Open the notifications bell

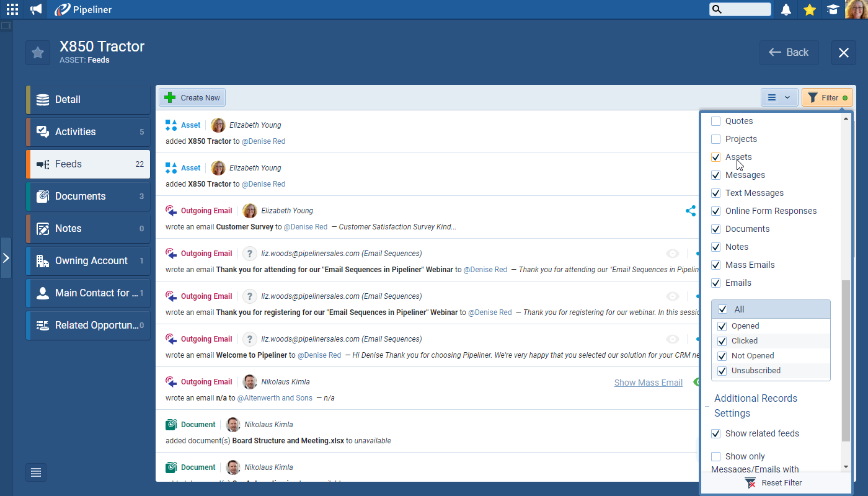tap(786, 9)
